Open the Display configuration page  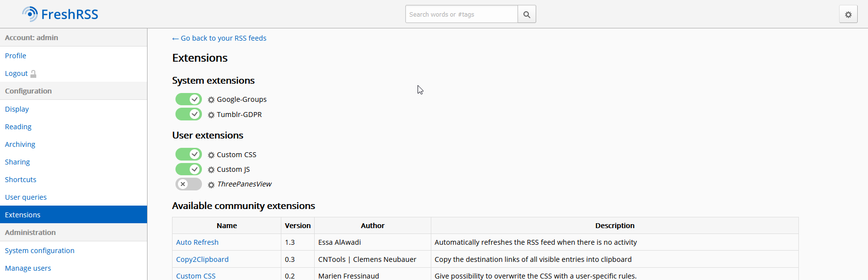tap(17, 109)
